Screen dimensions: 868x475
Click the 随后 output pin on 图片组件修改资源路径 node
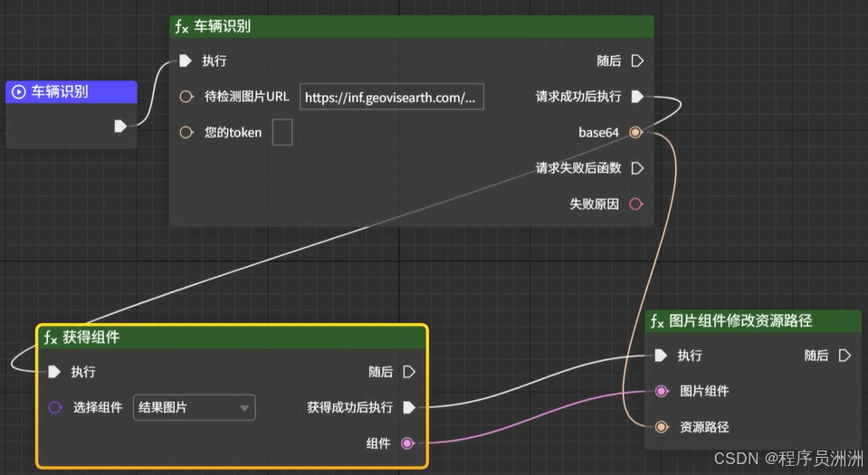point(844,356)
